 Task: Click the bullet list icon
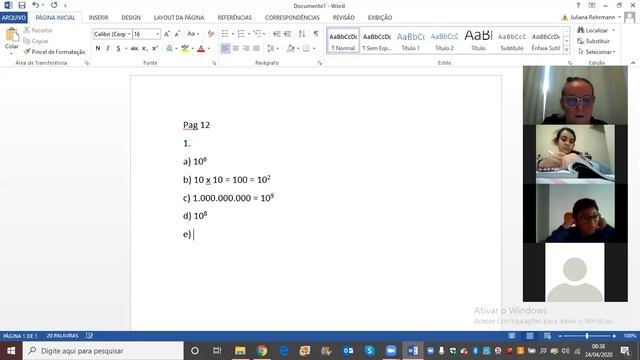pos(225,34)
